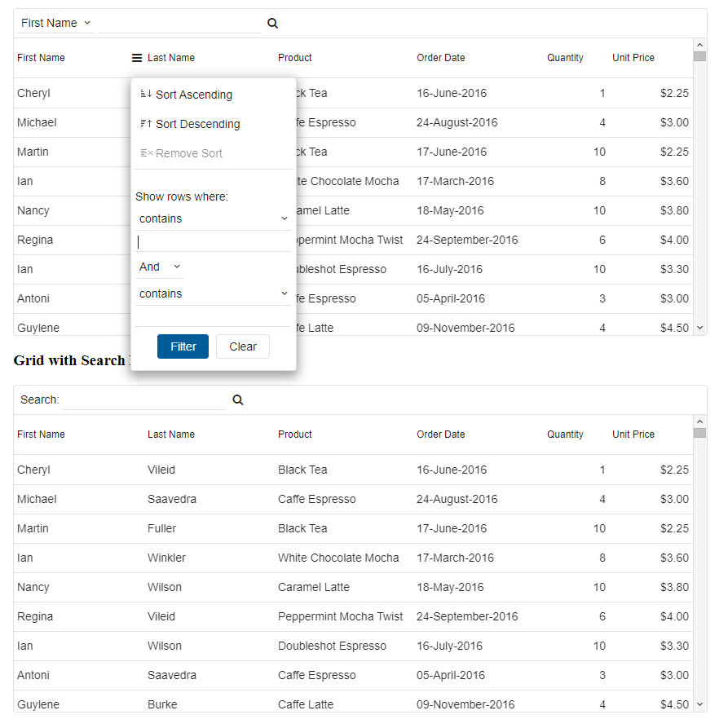Click the Clear button
The width and height of the screenshot is (728, 728).
(x=243, y=346)
